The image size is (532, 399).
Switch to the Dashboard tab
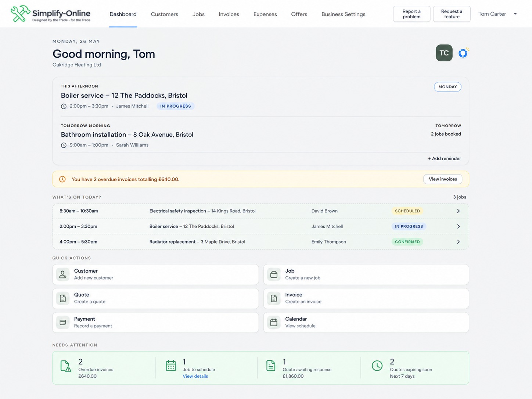[x=123, y=14]
